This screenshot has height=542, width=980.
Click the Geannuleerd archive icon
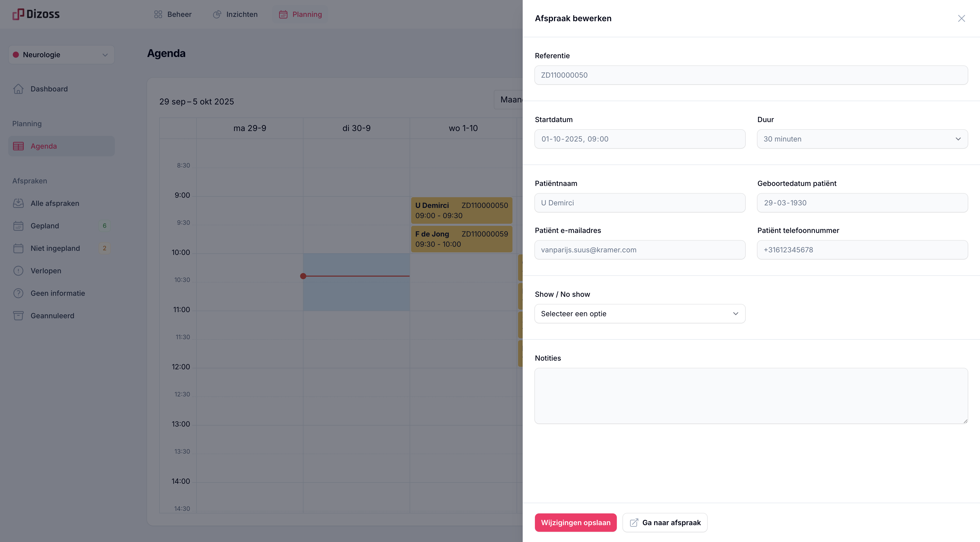tap(18, 315)
